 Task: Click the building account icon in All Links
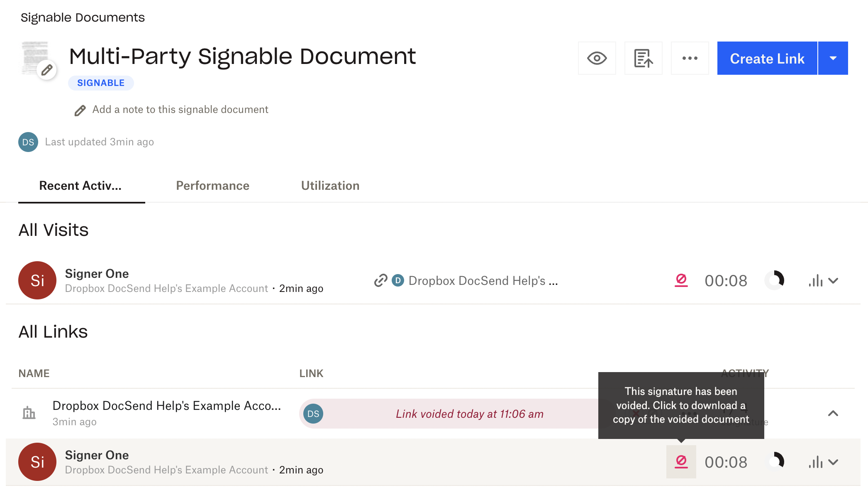(29, 413)
